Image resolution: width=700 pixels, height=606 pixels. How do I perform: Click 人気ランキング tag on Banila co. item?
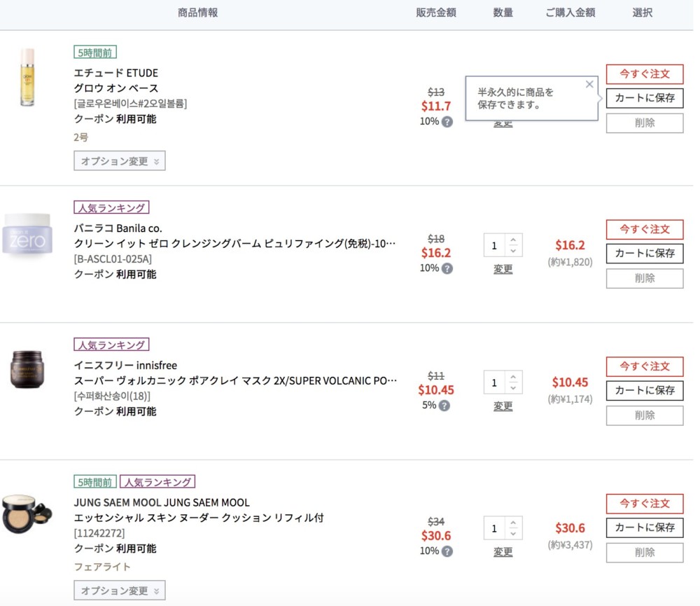pyautogui.click(x=111, y=207)
